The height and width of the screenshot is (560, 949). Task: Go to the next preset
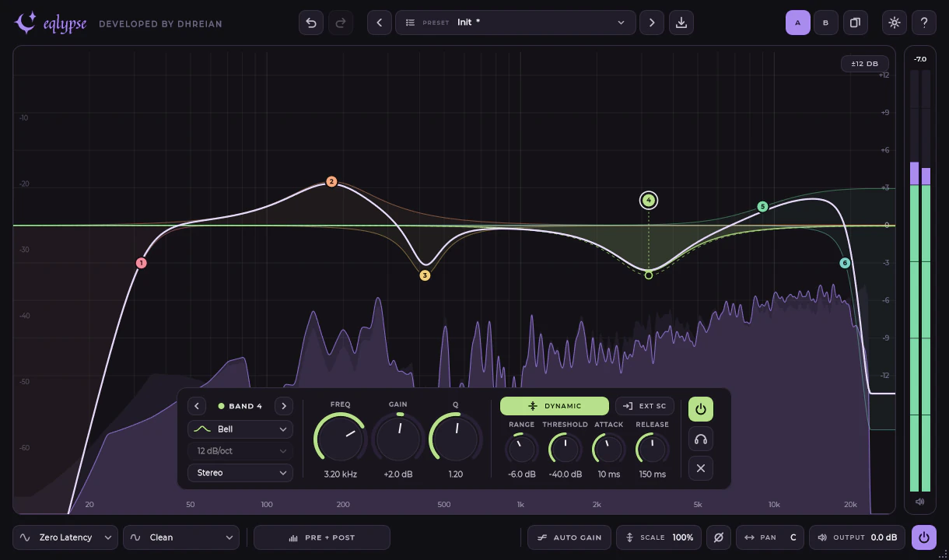[x=652, y=23]
